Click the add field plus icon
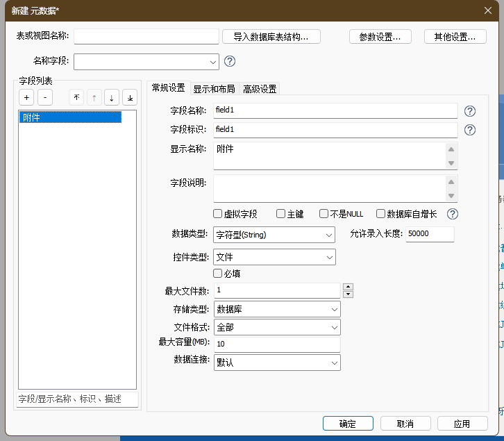The width and height of the screenshot is (504, 441). 26,98
